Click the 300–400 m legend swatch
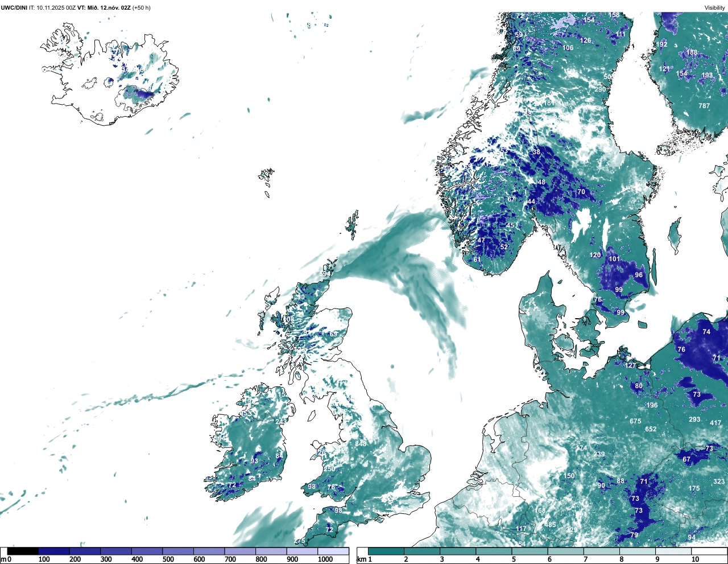This screenshot has height=564, width=728. (x=116, y=551)
